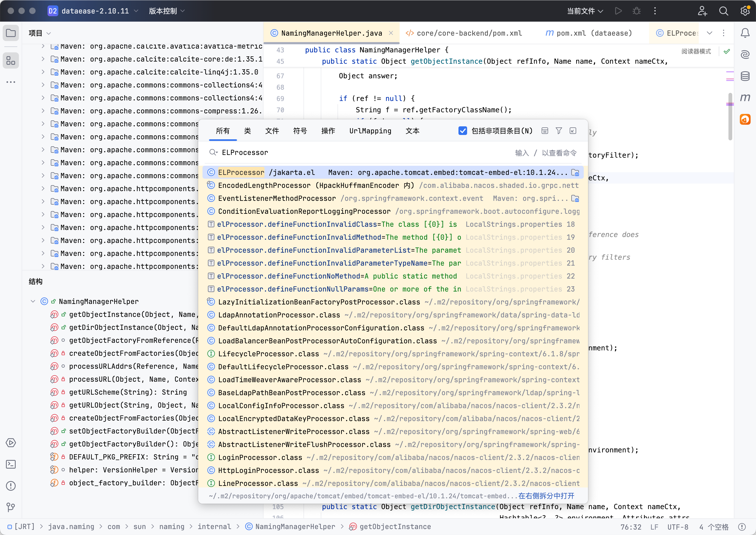The image size is (756, 535).
Task: Switch to the All tab in search popup
Action: (x=223, y=131)
